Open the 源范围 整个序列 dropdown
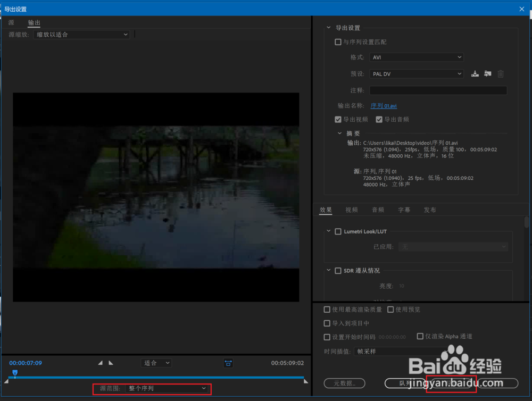The width and height of the screenshot is (532, 401). 167,388
